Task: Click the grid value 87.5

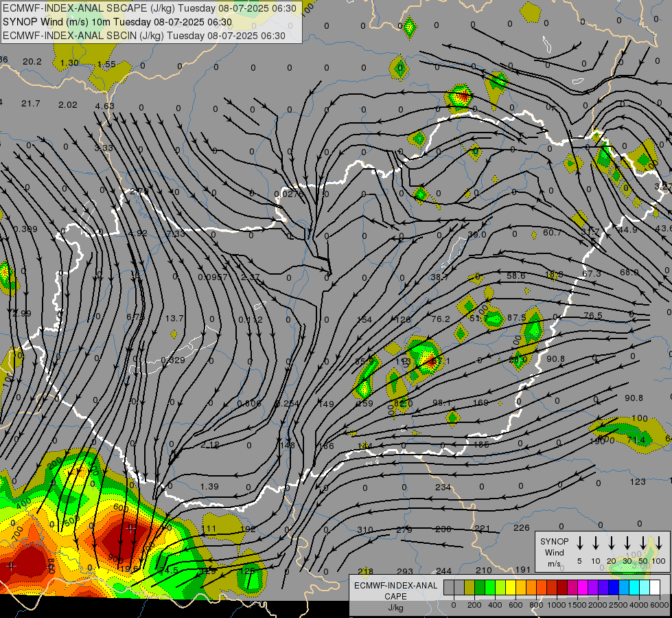Action: pos(516,318)
